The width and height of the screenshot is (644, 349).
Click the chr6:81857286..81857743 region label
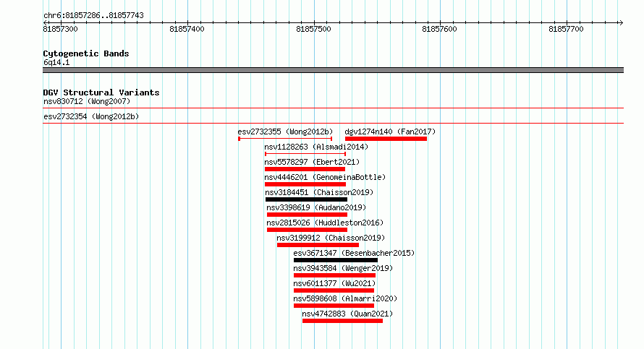[93, 15]
